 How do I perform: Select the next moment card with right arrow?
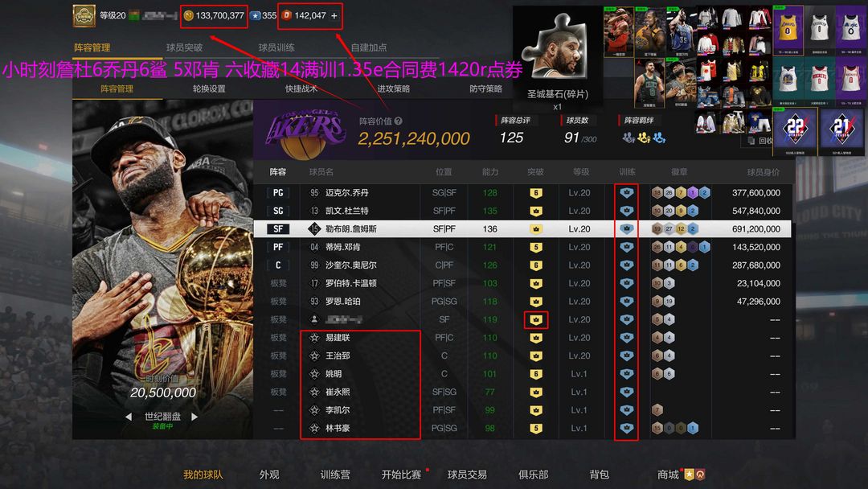point(194,417)
